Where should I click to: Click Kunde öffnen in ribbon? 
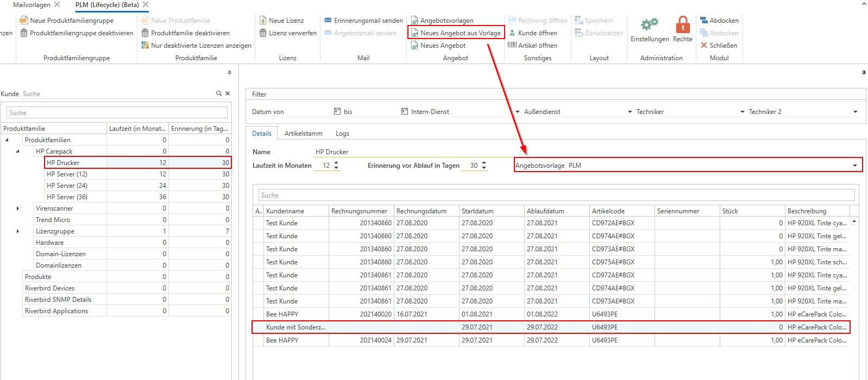click(x=537, y=33)
